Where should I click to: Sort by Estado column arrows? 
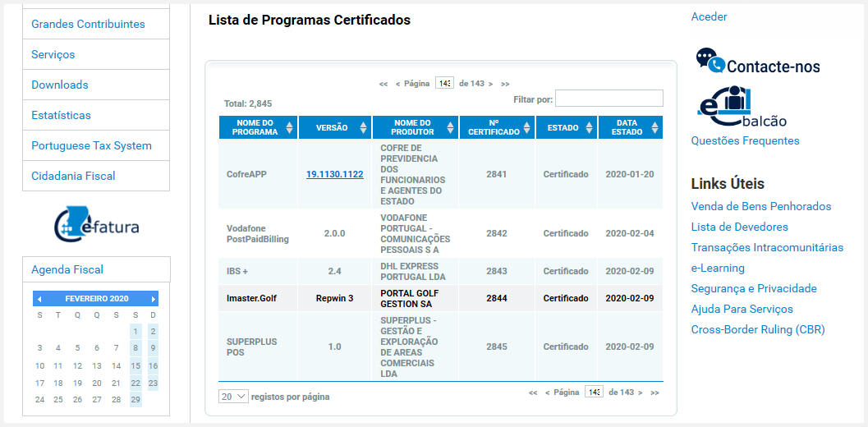(x=587, y=127)
